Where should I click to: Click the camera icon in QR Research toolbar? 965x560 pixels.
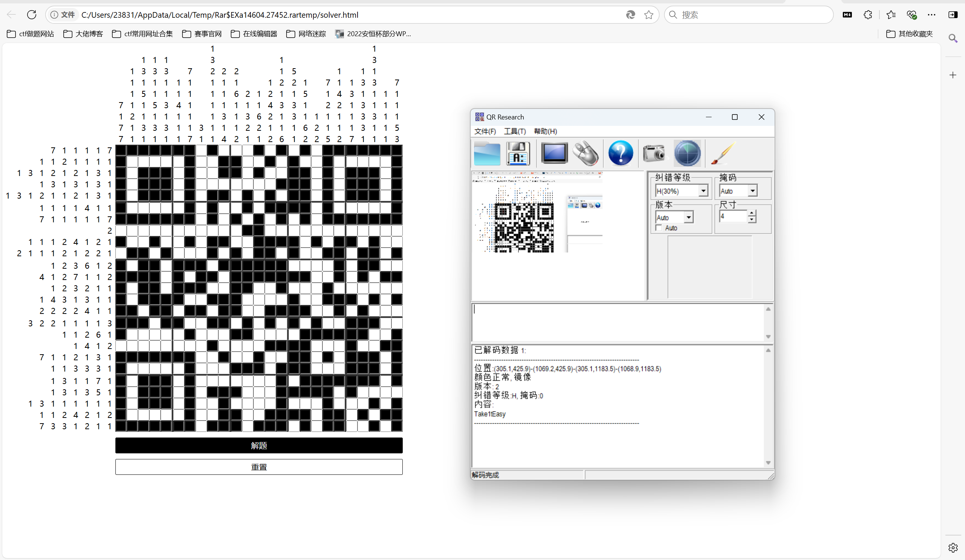pos(654,153)
